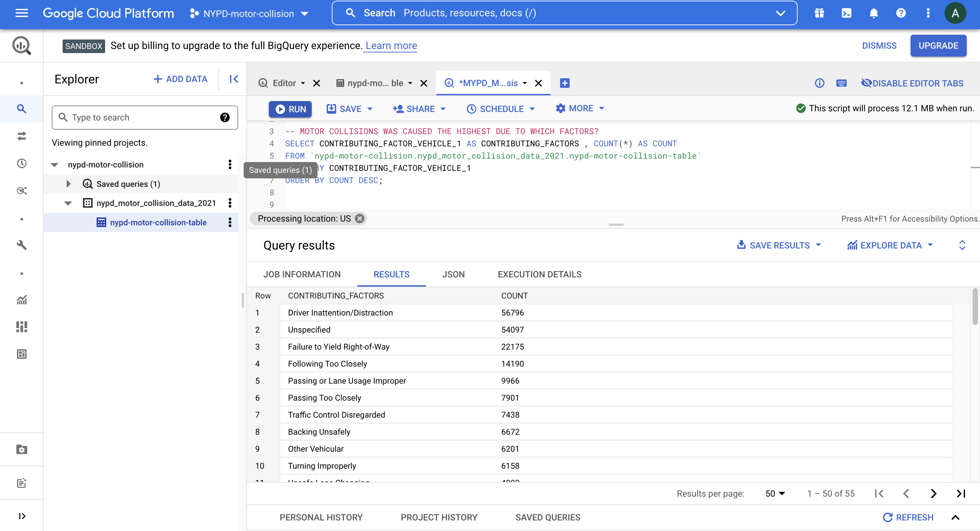Open the JSON results tab
Viewport: 980px width, 531px height.
click(453, 274)
